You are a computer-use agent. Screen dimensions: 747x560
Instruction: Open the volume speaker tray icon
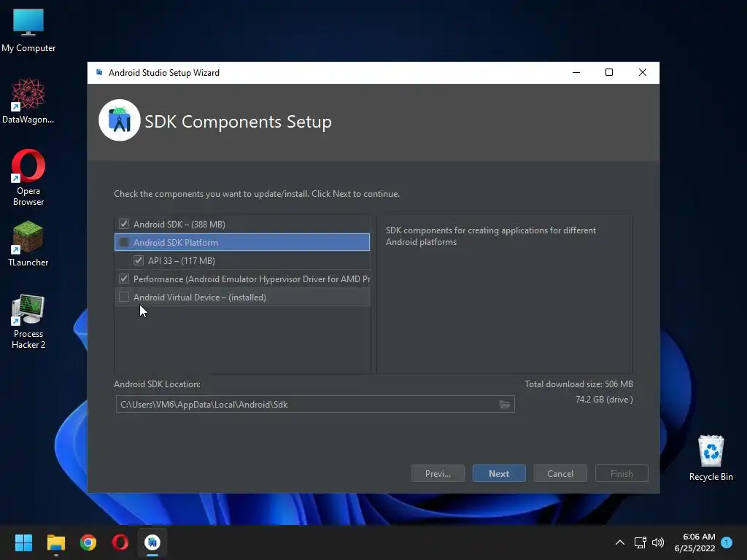[x=658, y=542]
